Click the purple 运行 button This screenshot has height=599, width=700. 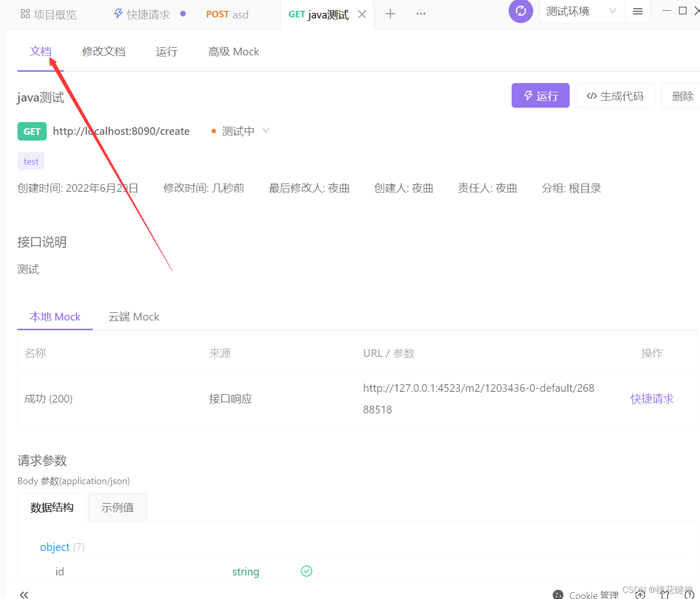pos(540,95)
